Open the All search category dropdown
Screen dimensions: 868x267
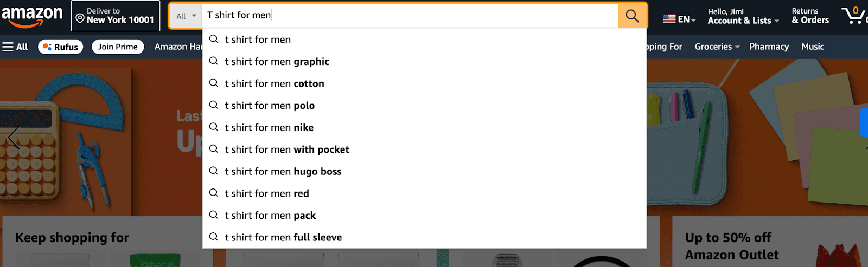coord(186,16)
